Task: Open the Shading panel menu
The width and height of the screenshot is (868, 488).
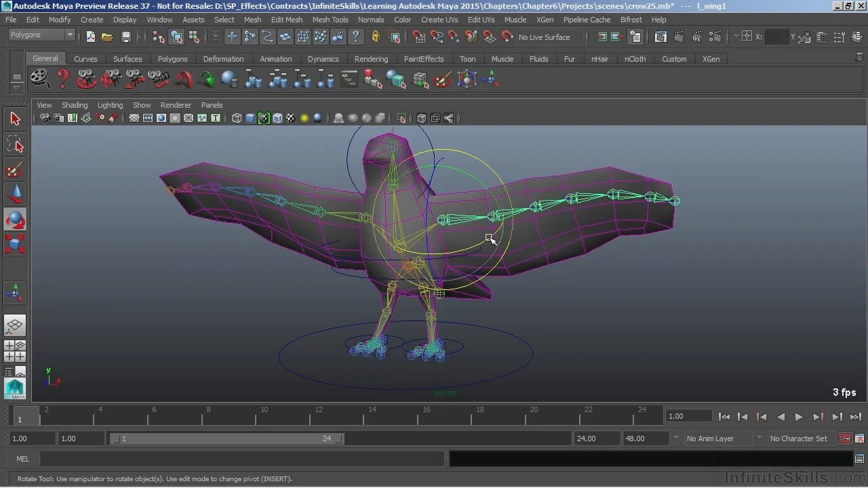Action: (75, 105)
